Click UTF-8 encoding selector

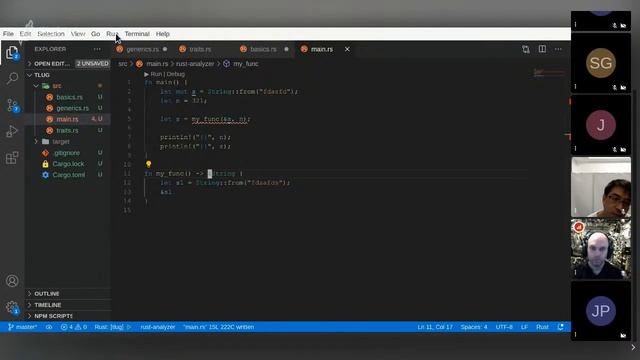pos(504,327)
